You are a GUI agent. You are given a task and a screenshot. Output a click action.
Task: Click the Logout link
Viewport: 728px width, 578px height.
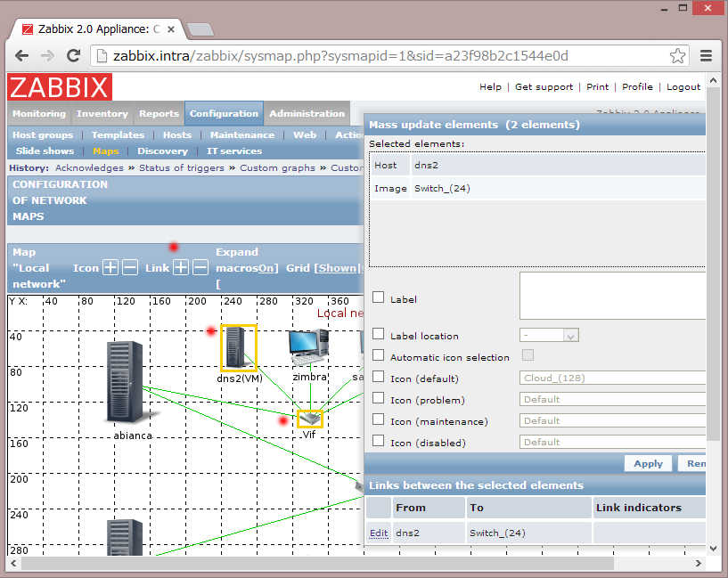pos(683,86)
